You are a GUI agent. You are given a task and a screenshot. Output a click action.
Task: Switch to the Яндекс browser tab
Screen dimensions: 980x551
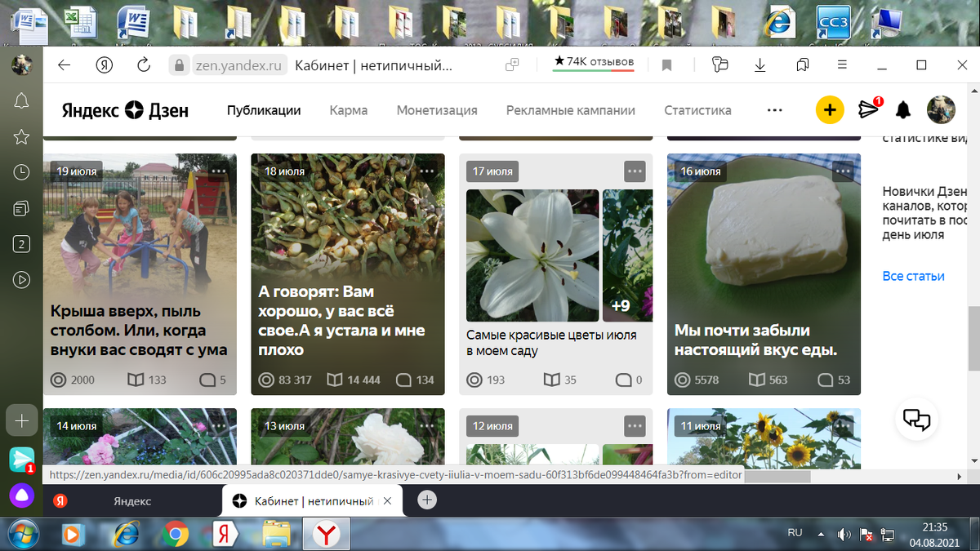(133, 500)
